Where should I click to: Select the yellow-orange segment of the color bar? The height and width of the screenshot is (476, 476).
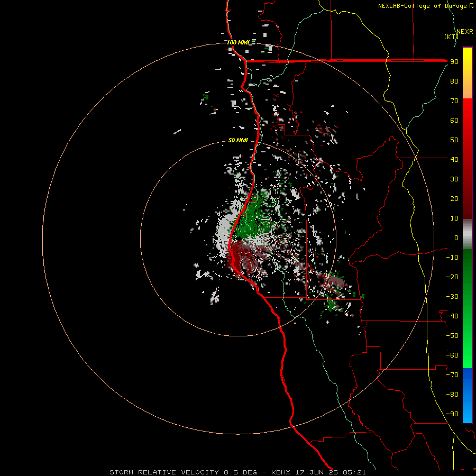[x=467, y=73]
